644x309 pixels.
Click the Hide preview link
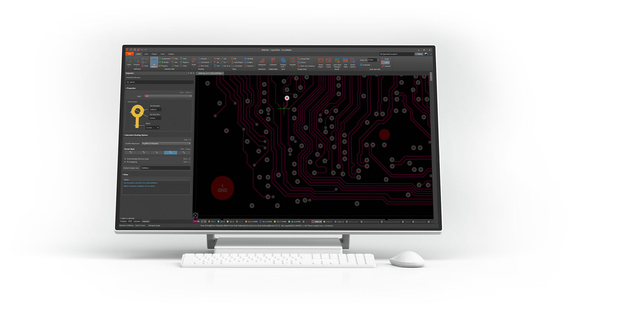tap(132, 101)
